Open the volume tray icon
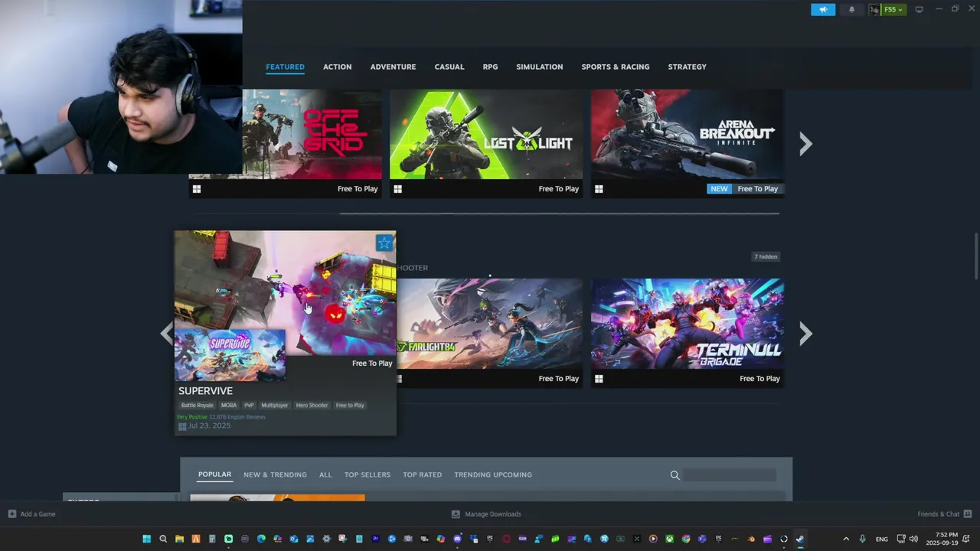This screenshot has width=980, height=551. pyautogui.click(x=913, y=539)
